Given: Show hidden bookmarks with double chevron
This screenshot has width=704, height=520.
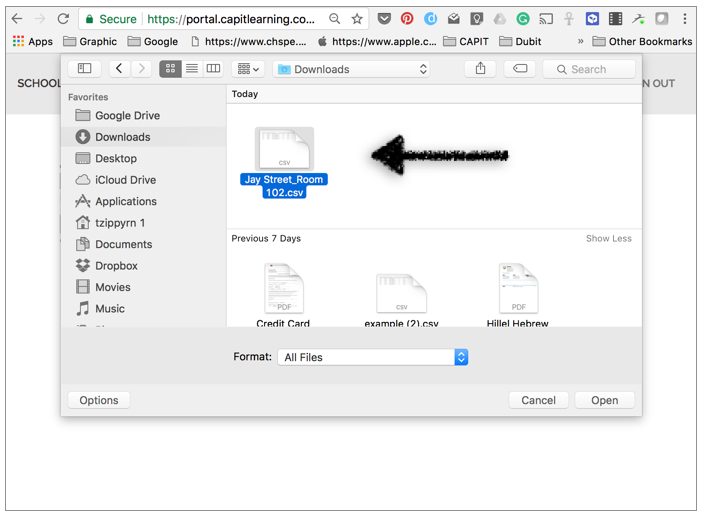Looking at the screenshot, I should [581, 42].
